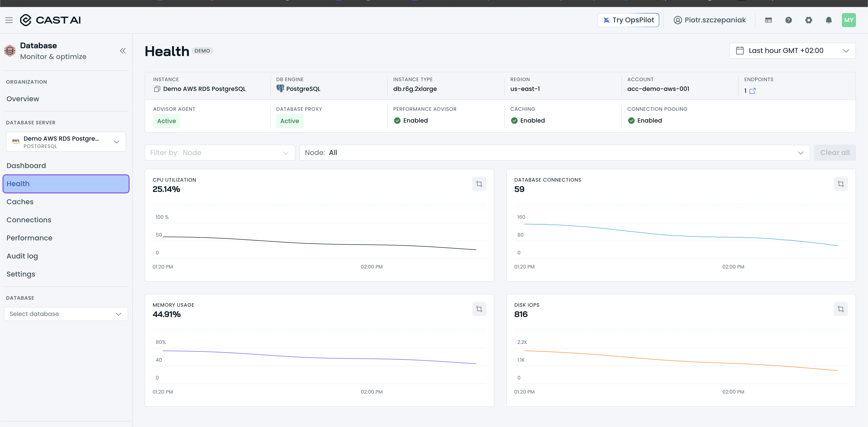Zoom the CPU Utilization chart
868x427 pixels.
pos(479,184)
